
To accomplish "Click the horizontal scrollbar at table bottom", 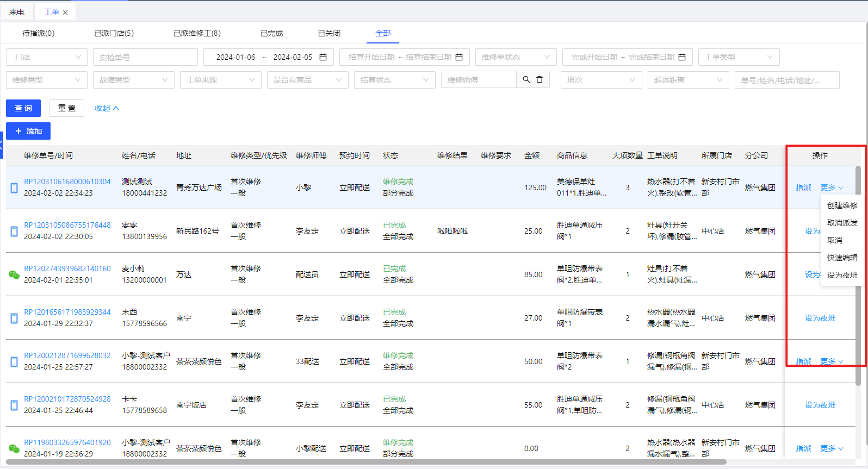I will 366,462.
